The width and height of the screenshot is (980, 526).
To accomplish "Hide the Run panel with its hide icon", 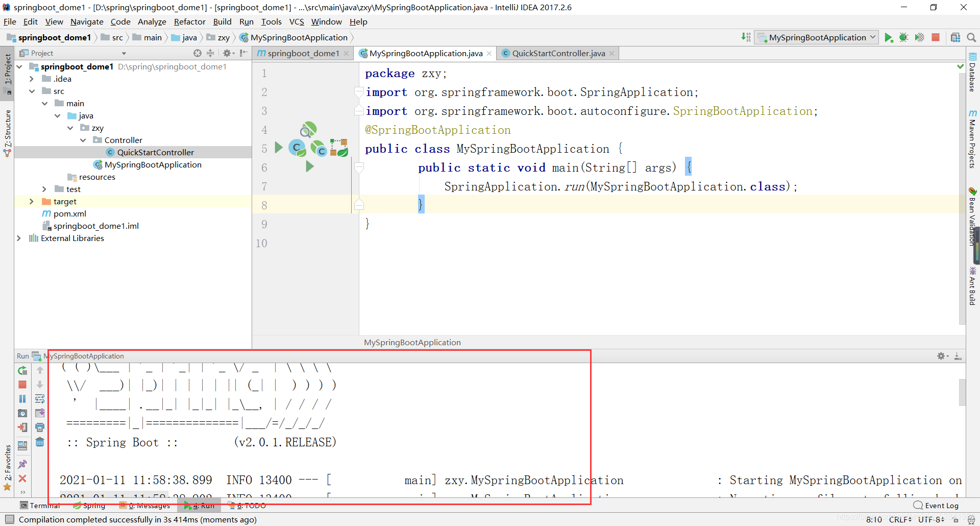I will click(x=958, y=356).
